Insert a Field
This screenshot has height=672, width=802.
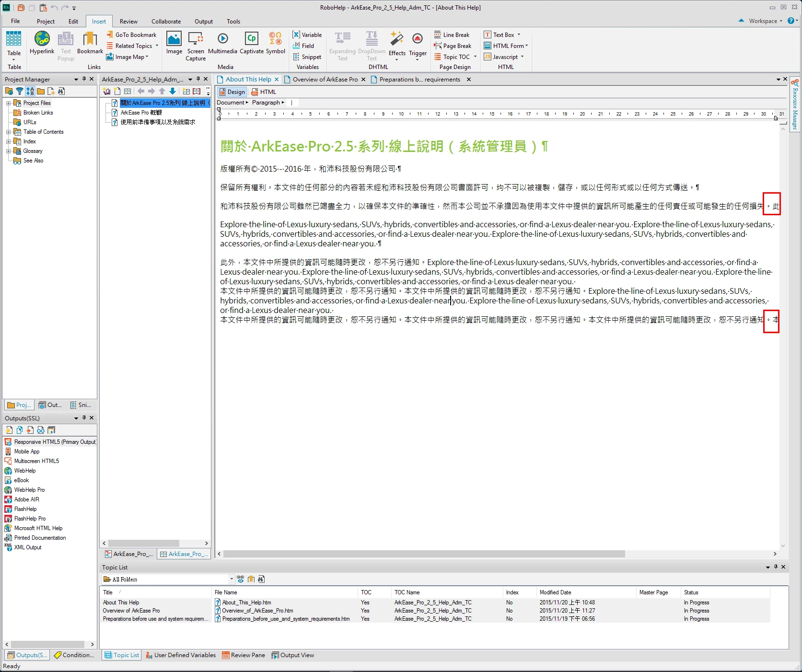pos(303,46)
